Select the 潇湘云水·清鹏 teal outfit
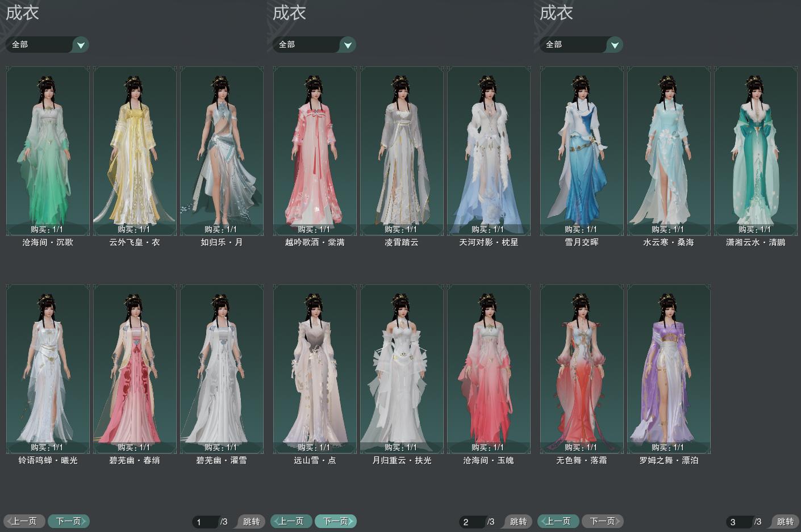801x532 pixels. [x=756, y=150]
